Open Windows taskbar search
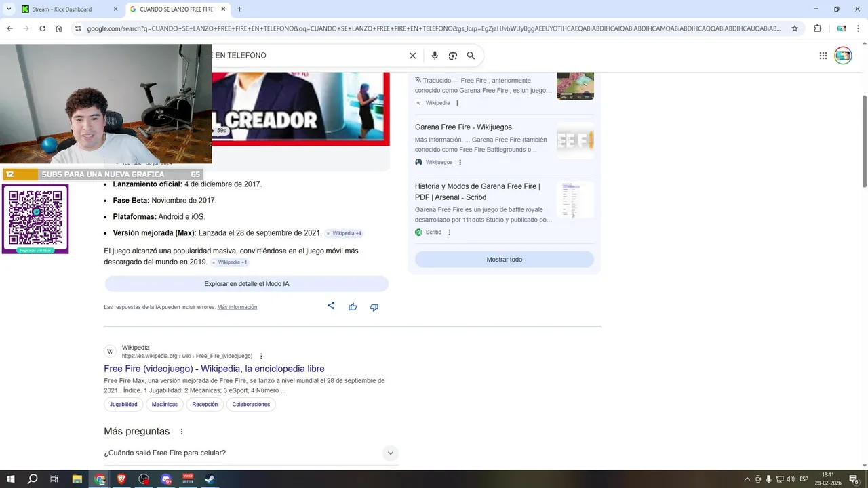Screen dimensions: 868x488 [33, 479]
